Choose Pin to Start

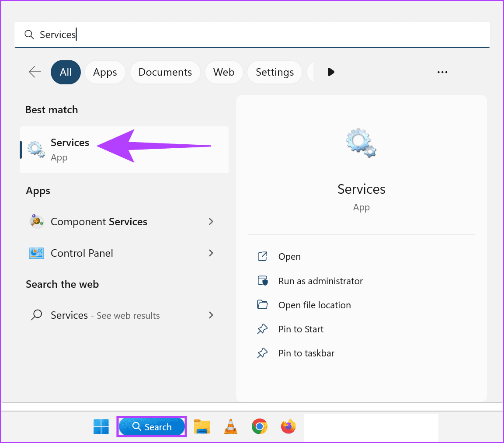[x=301, y=329]
